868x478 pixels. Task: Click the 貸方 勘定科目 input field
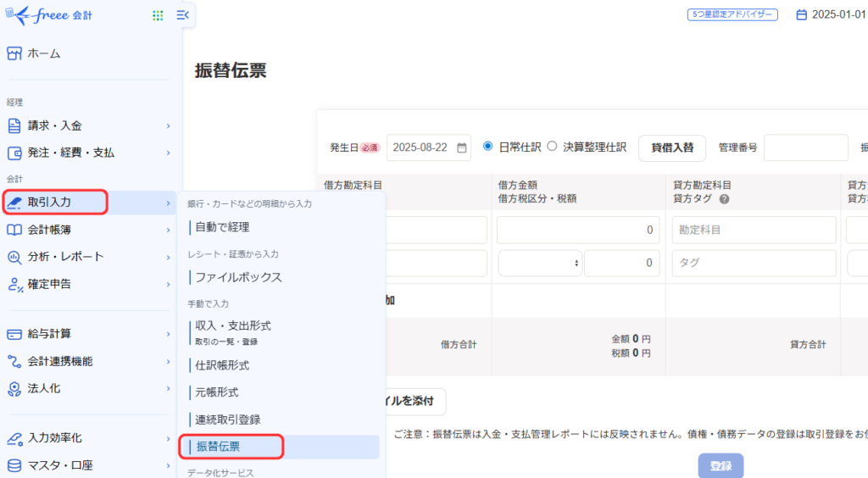[754, 230]
